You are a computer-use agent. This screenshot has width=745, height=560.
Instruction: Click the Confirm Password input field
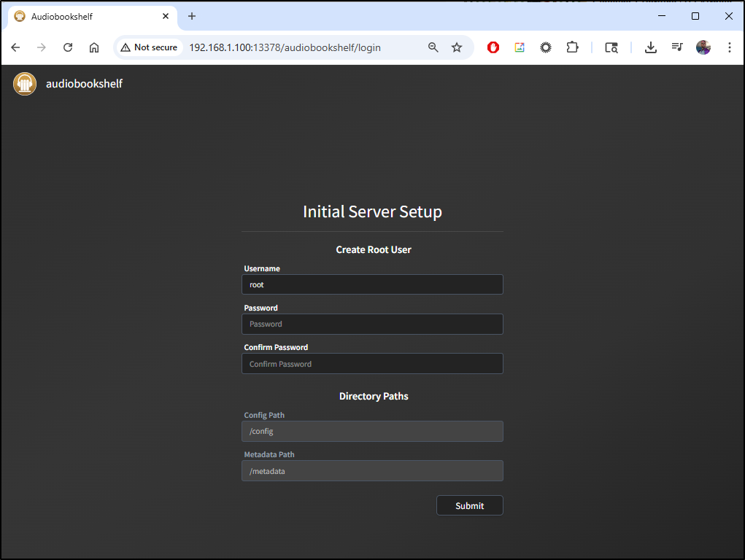372,364
